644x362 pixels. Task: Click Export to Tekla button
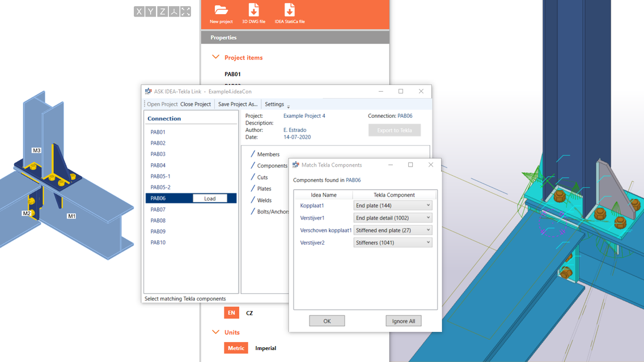point(395,130)
